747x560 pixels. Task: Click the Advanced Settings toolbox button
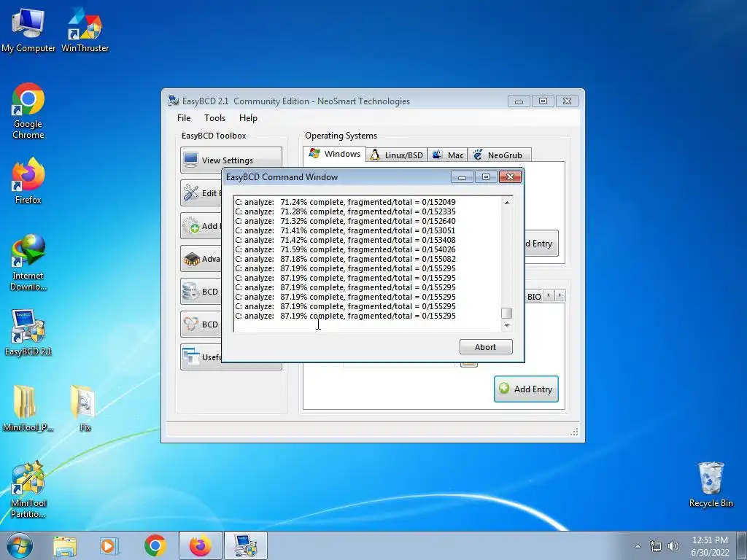[x=201, y=259]
